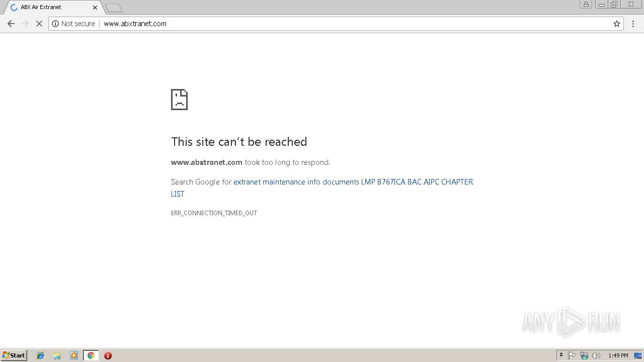Click the ERR_CONNECTION_TIMED_OUT error code text
The image size is (644, 362).
(214, 213)
